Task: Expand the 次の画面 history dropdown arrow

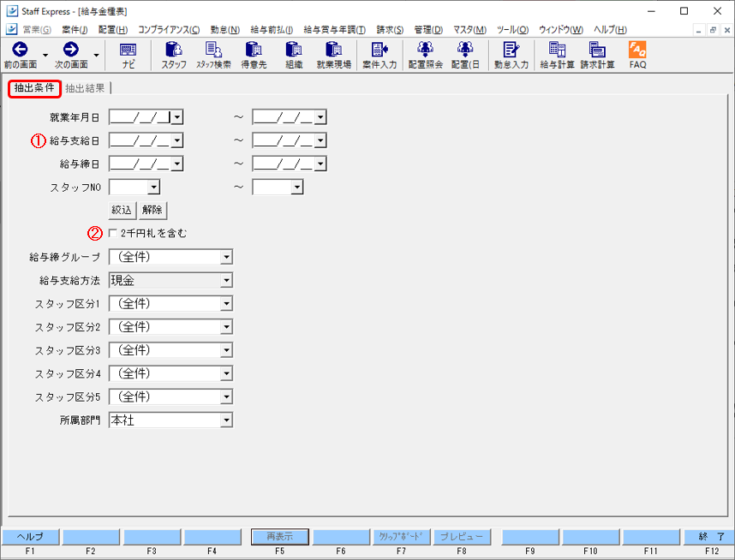Action: click(x=96, y=56)
